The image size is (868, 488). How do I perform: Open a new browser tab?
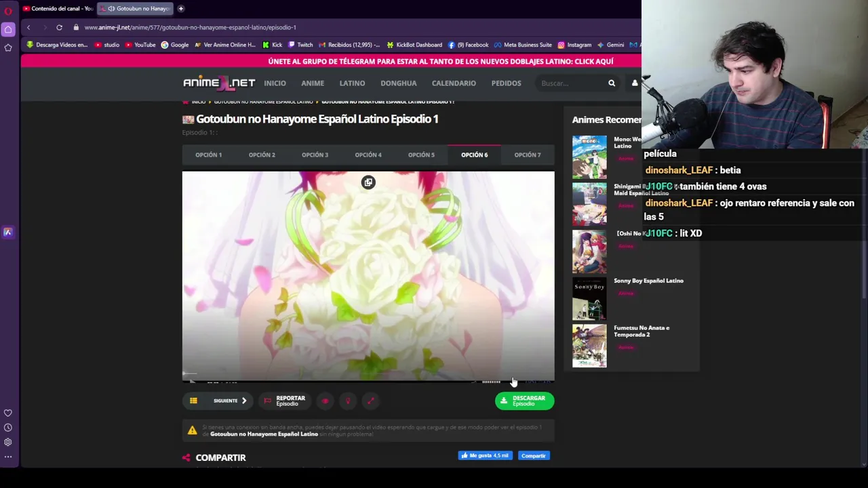pyautogui.click(x=181, y=8)
